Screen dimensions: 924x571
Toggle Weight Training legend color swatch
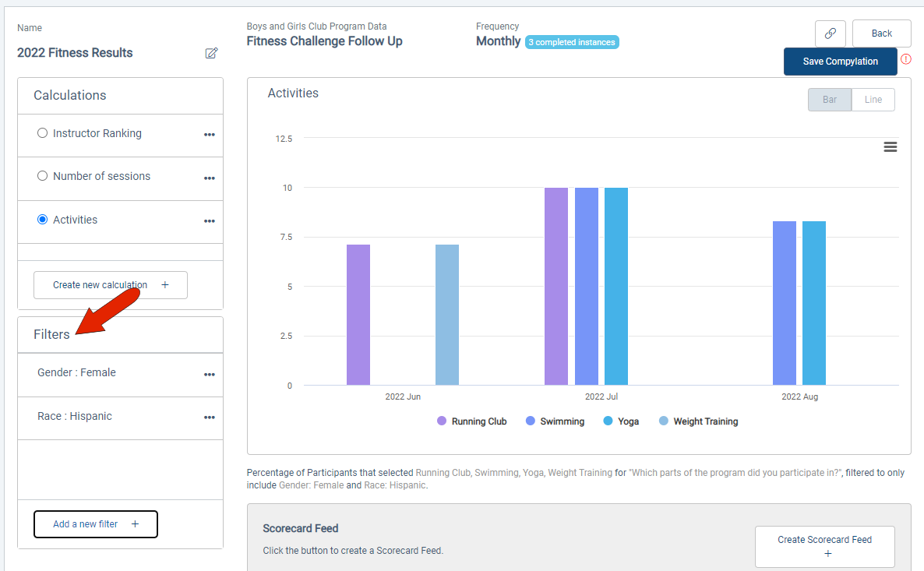pyautogui.click(x=664, y=421)
